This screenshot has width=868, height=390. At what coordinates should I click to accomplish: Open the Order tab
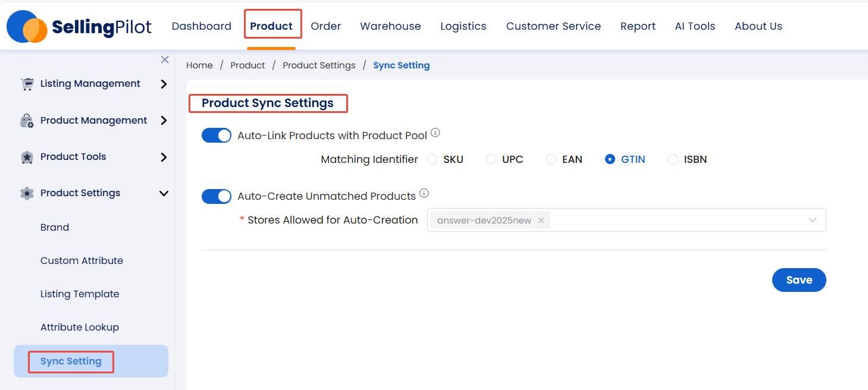click(x=326, y=26)
